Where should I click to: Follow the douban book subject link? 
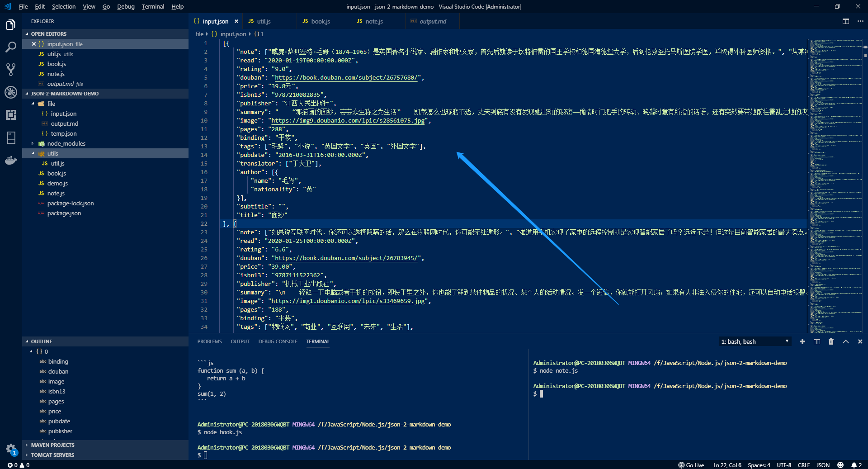[346, 77]
